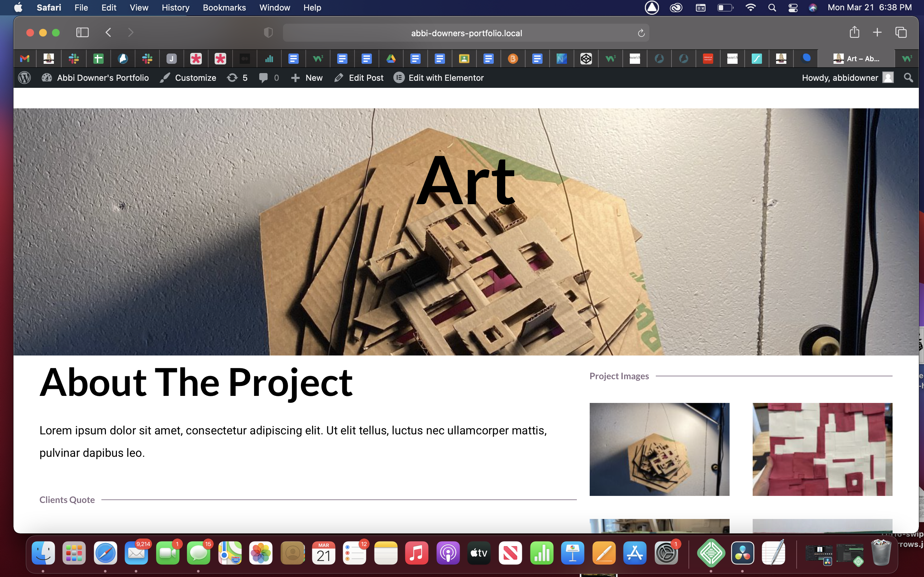Open a new tab with plus icon
The width and height of the screenshot is (924, 577).
pyautogui.click(x=877, y=32)
